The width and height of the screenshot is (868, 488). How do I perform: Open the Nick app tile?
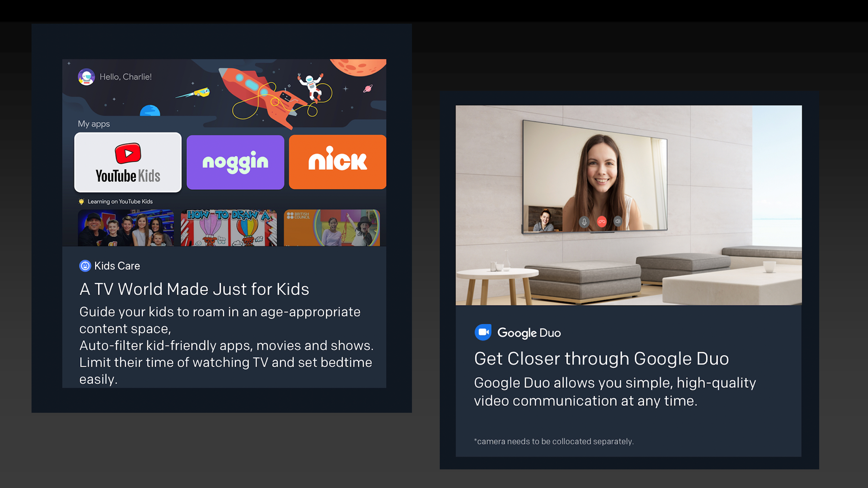(337, 162)
